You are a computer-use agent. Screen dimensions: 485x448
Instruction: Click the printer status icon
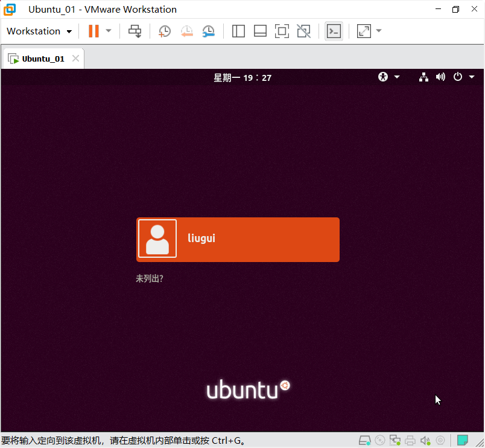410,440
